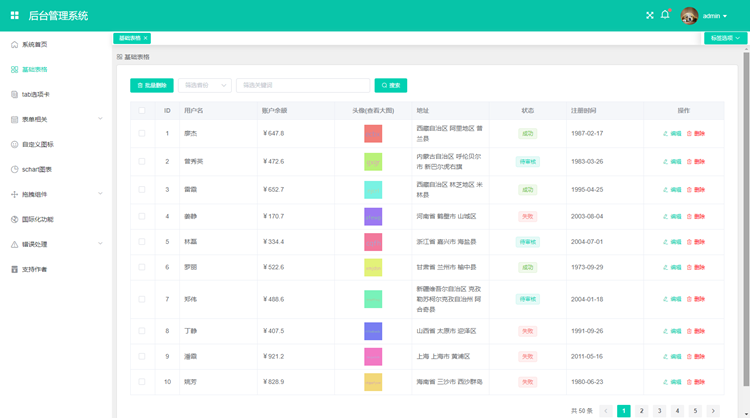Tick the checkbox for row 5 林磊

coord(142,242)
